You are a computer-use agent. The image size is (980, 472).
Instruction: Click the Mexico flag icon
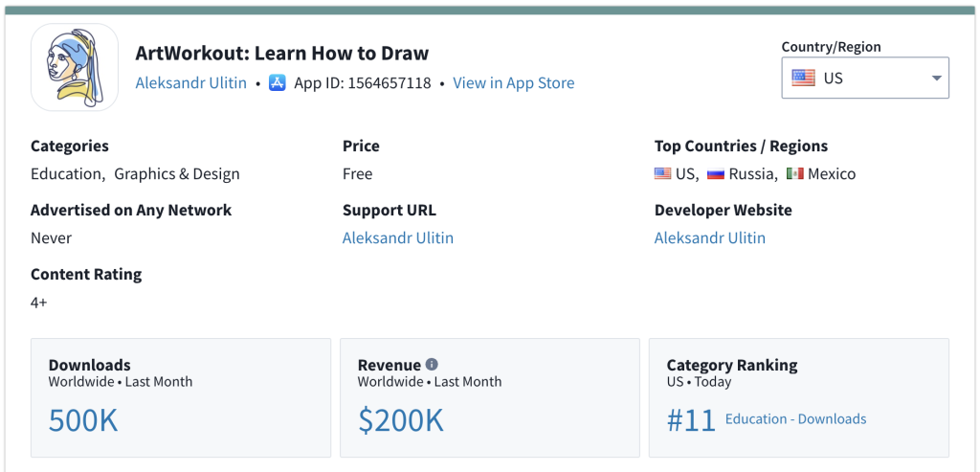click(794, 174)
